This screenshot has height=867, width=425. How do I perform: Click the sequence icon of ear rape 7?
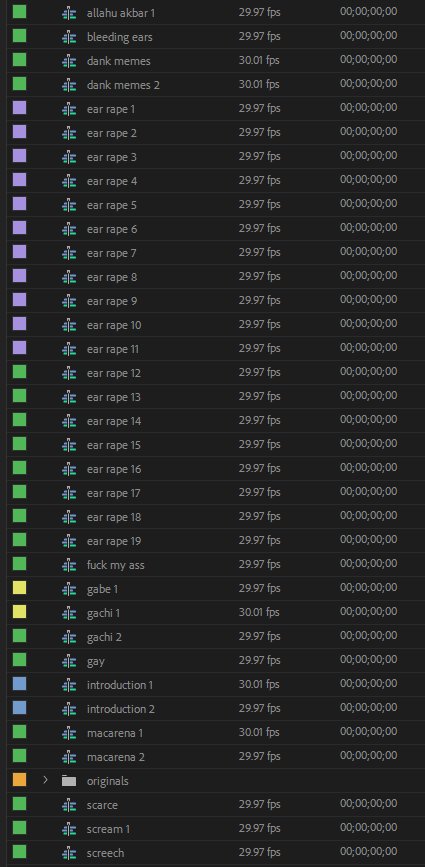click(69, 253)
